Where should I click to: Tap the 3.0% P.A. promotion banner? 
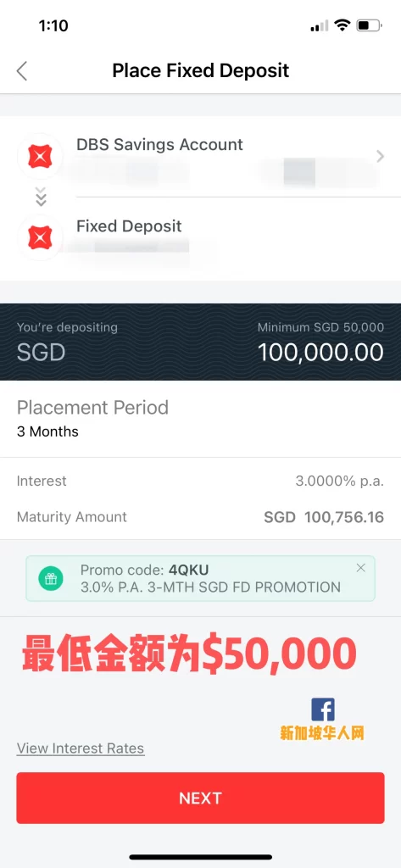click(200, 578)
